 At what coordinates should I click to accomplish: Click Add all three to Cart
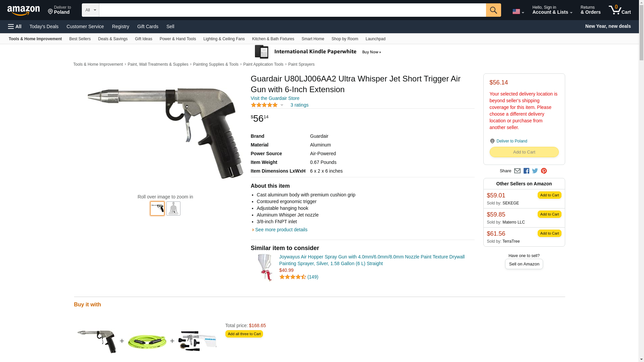[x=244, y=334]
